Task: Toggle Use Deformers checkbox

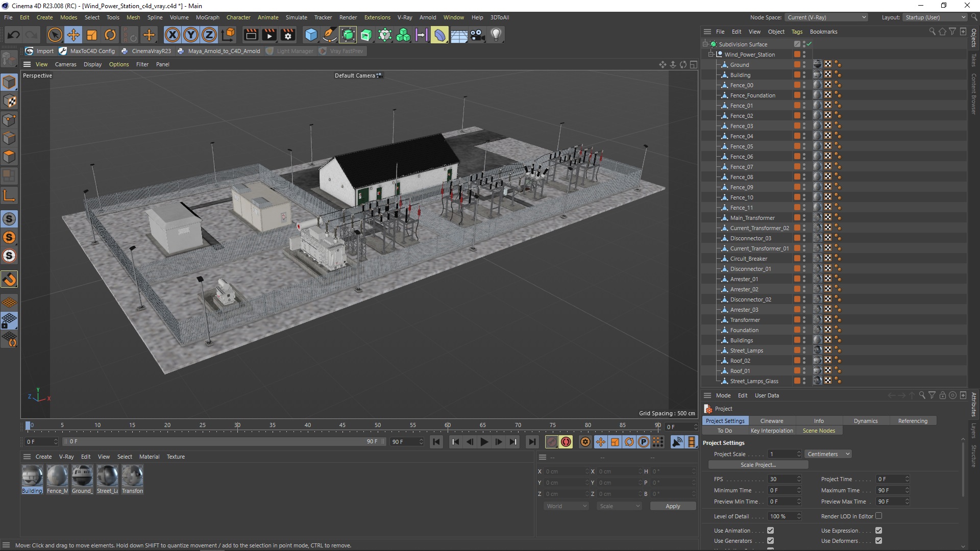Action: 878,541
